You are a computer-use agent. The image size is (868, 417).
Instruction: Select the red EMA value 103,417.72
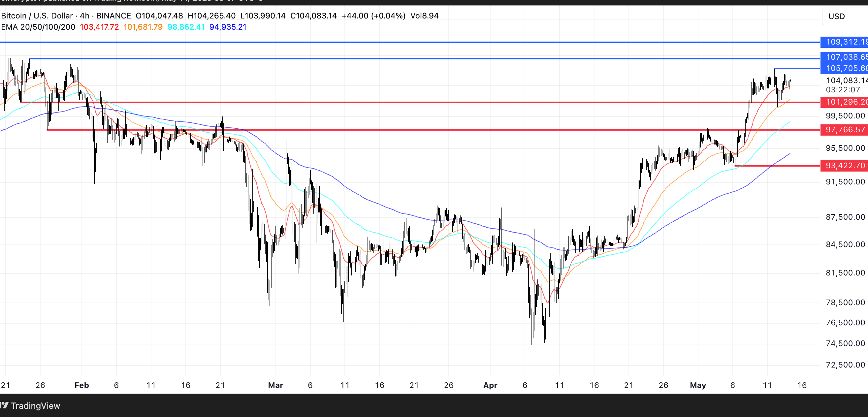coord(99,27)
